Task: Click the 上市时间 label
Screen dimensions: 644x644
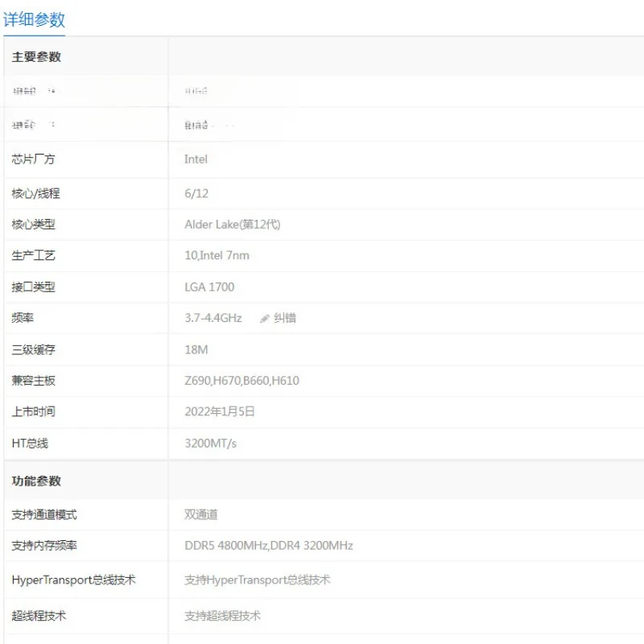Action: point(33,411)
